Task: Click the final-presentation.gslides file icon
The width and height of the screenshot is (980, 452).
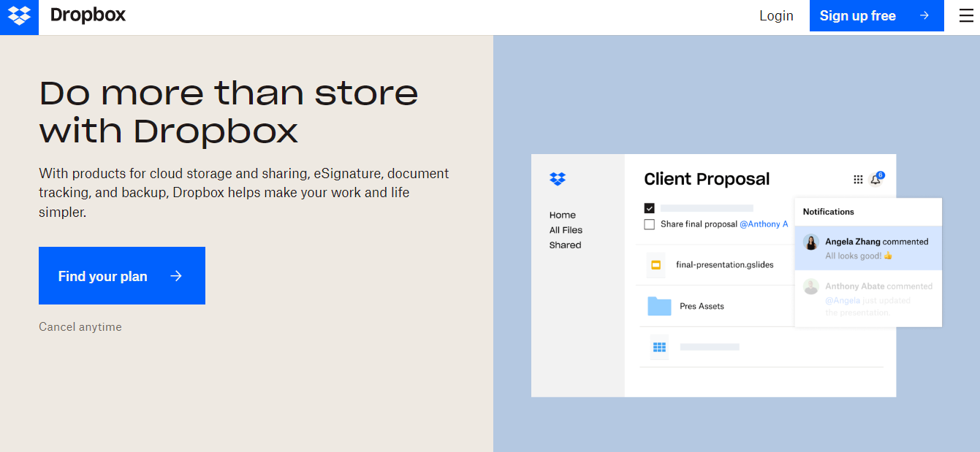Action: tap(656, 264)
